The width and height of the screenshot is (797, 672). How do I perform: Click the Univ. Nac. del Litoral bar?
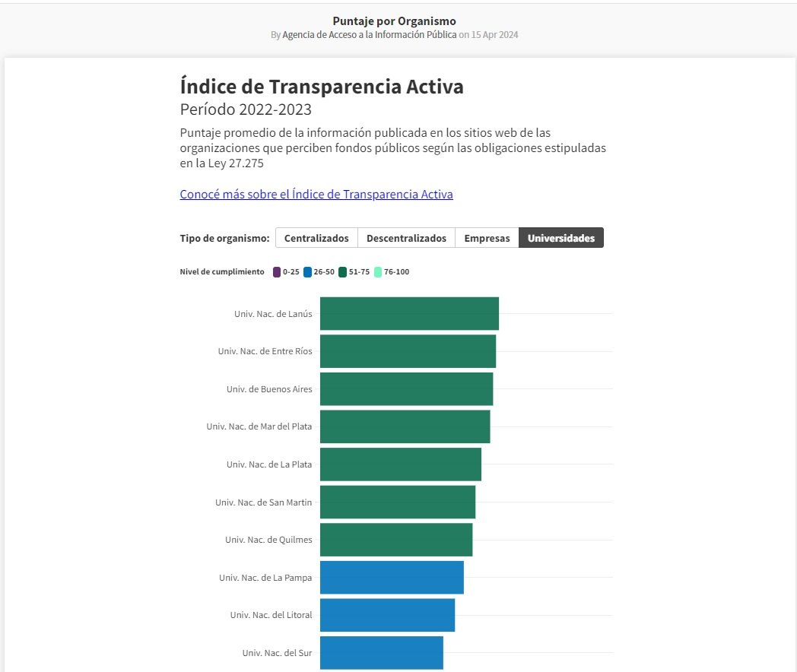pyautogui.click(x=387, y=615)
